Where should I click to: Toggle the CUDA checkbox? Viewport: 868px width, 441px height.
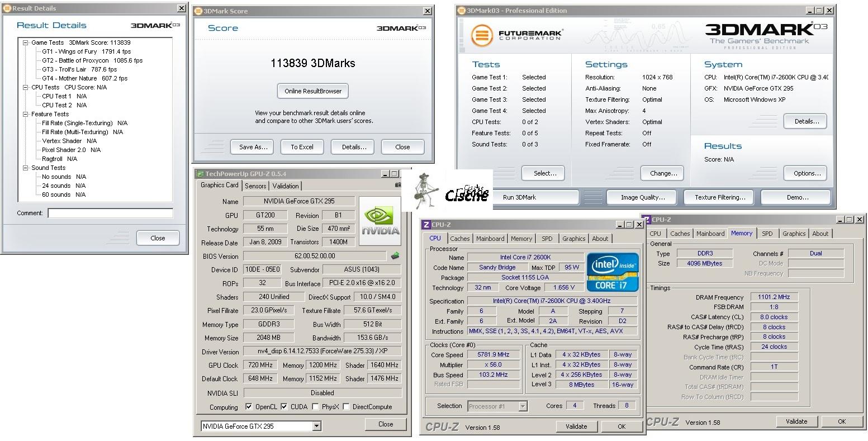pos(284,407)
